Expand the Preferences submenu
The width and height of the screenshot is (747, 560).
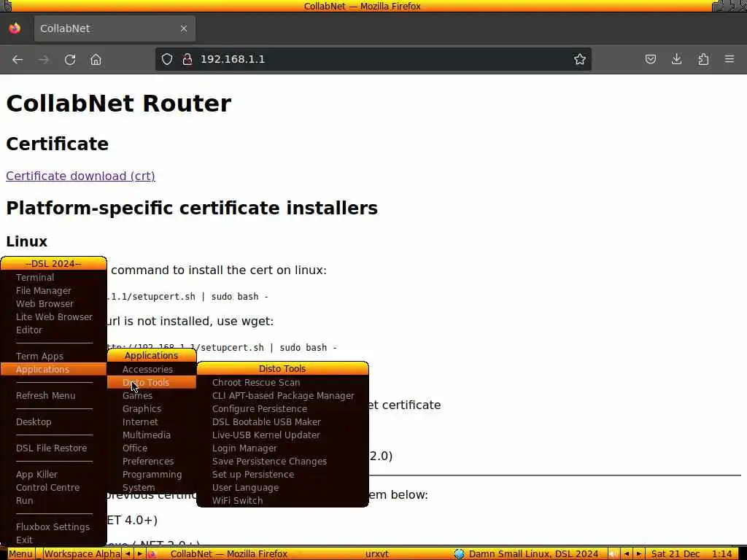152,461
